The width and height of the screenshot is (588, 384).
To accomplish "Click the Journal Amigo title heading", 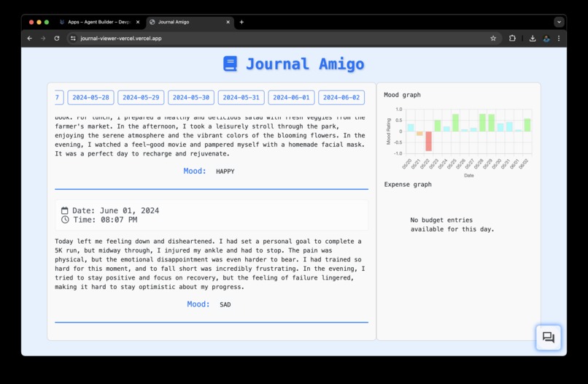I will 305,64.
